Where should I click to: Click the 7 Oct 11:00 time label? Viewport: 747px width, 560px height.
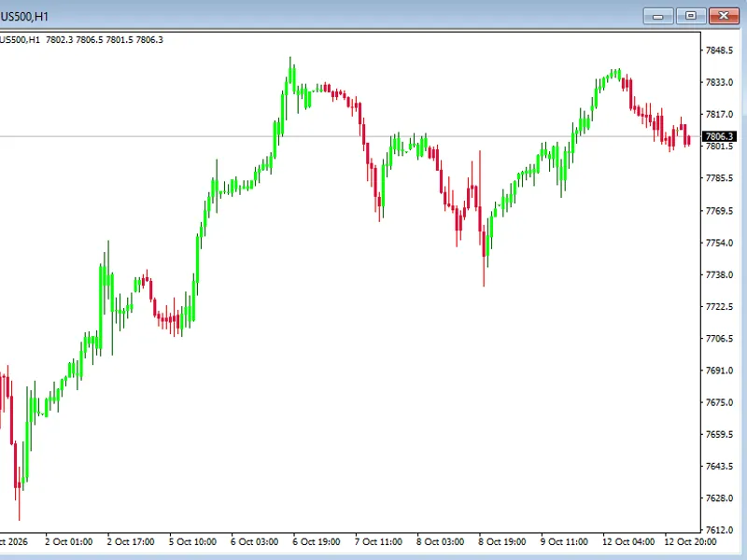point(378,542)
